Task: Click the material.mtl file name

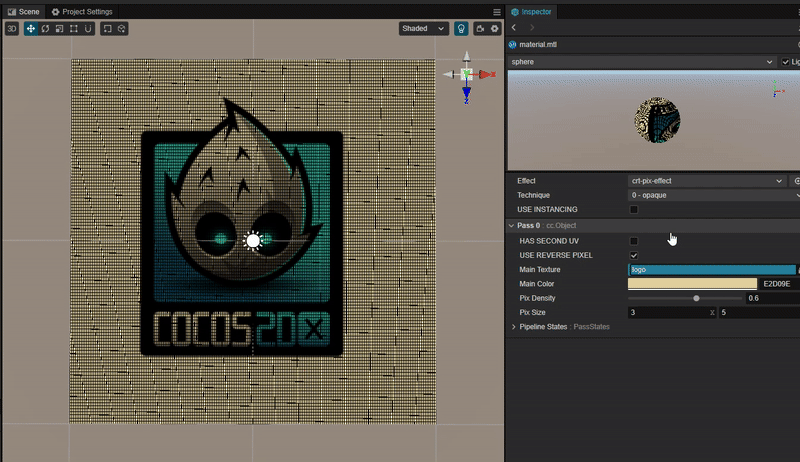Action: click(538, 44)
